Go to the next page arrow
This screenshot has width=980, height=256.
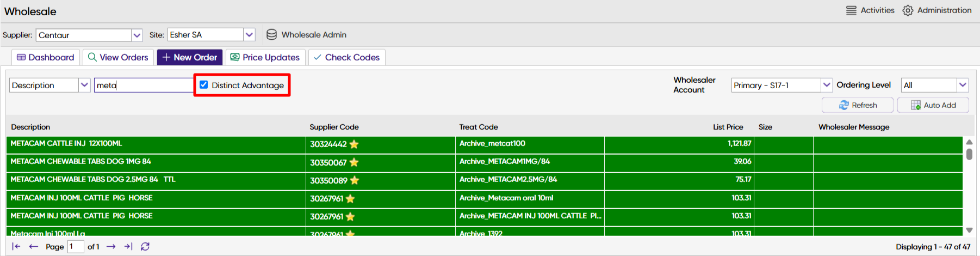pyautogui.click(x=111, y=247)
